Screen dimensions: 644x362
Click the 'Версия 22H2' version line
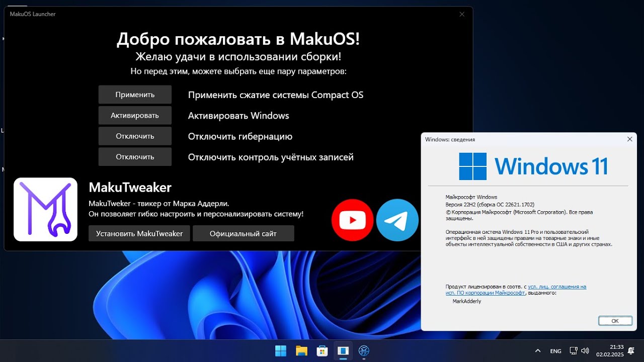[x=490, y=205]
